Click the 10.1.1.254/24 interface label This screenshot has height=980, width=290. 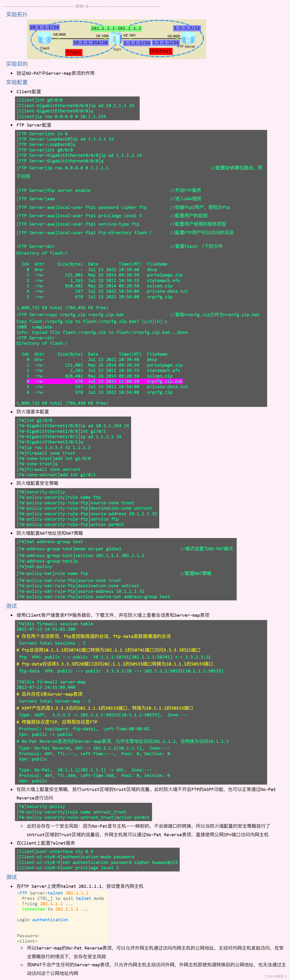click(x=90, y=43)
